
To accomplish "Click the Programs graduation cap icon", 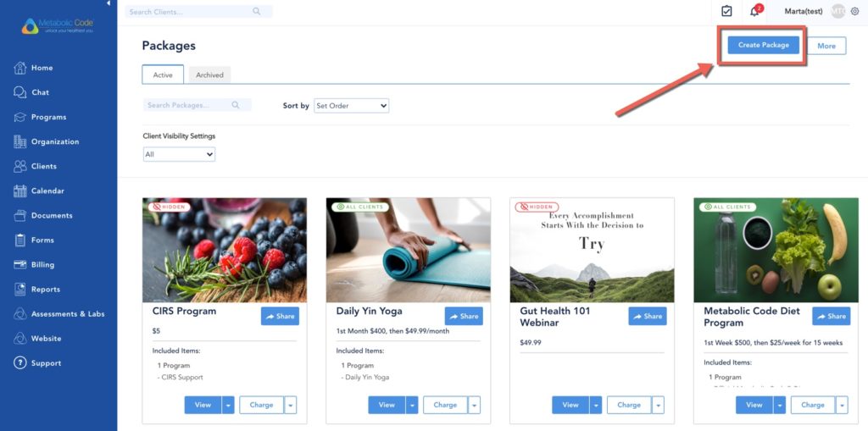I will [x=20, y=117].
